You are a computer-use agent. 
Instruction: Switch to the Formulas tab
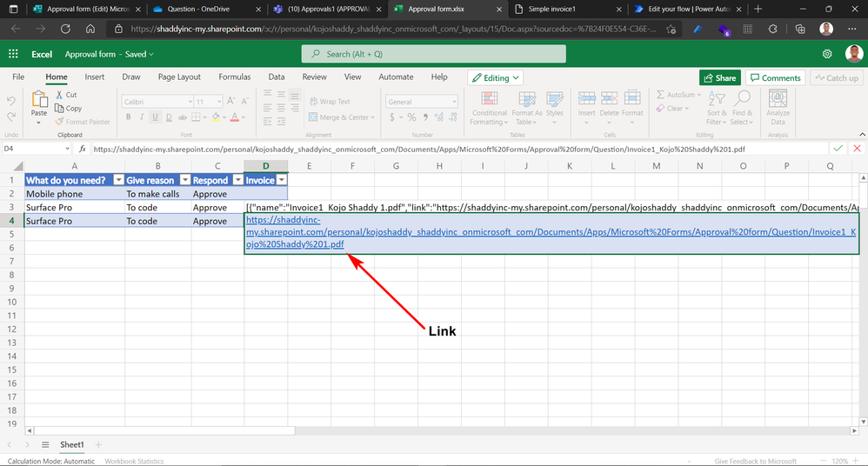click(x=234, y=77)
